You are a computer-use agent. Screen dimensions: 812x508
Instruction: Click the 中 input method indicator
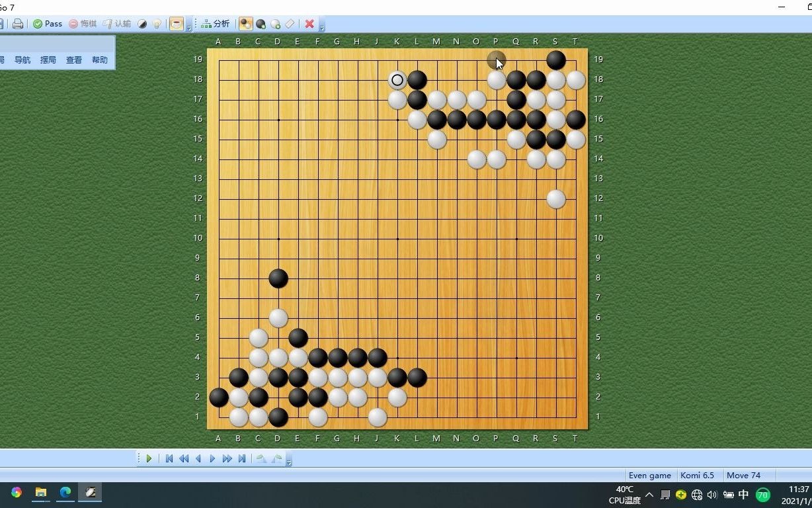pos(743,494)
